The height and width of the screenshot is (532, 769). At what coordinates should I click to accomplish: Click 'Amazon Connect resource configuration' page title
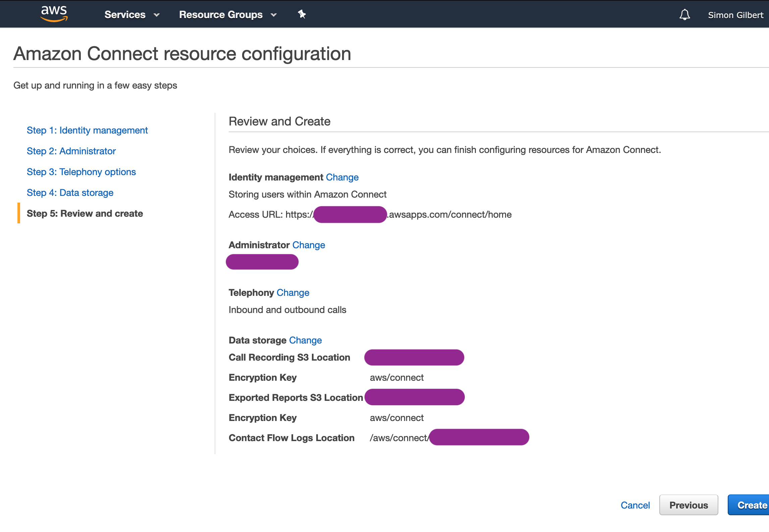[x=182, y=54]
